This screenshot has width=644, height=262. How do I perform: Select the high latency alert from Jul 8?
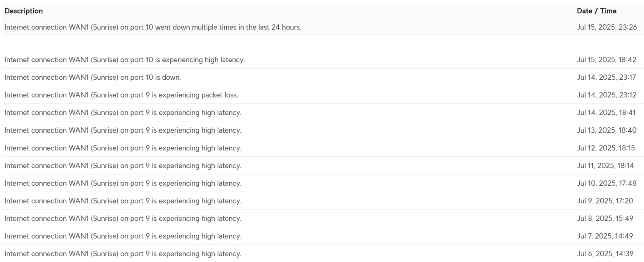(123, 219)
